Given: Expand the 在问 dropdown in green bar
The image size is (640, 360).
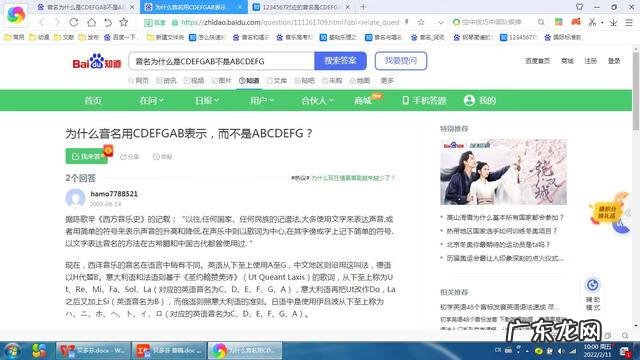Looking at the screenshot, I should [151, 100].
